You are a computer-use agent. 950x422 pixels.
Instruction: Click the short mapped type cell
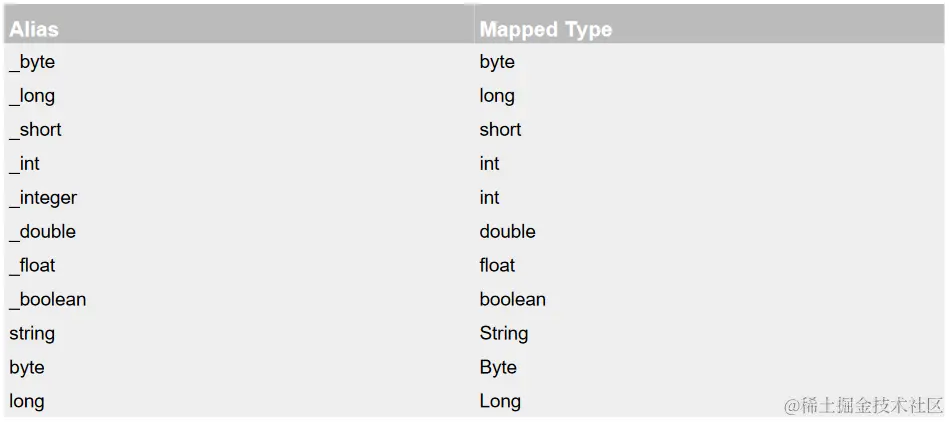500,130
